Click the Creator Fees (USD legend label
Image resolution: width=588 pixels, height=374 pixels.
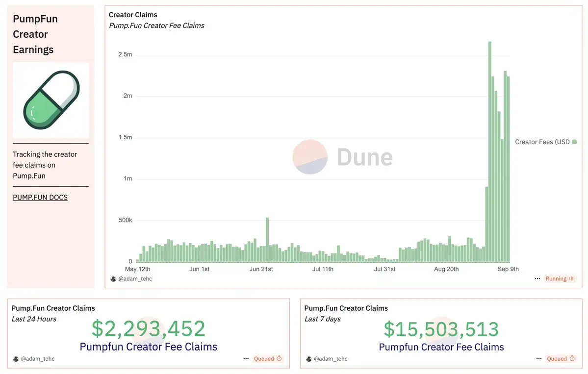[542, 142]
